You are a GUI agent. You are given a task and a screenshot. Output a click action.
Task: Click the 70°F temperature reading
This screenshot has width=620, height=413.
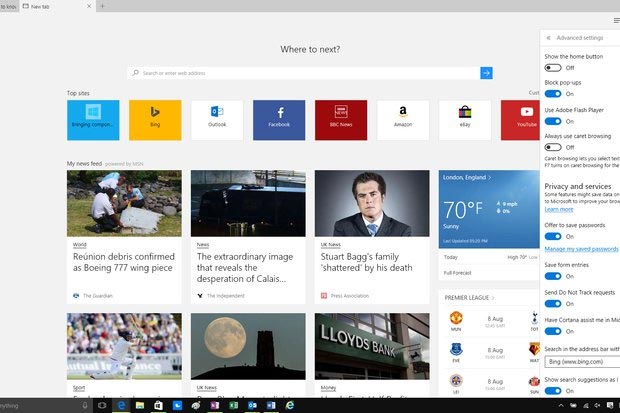pos(463,209)
